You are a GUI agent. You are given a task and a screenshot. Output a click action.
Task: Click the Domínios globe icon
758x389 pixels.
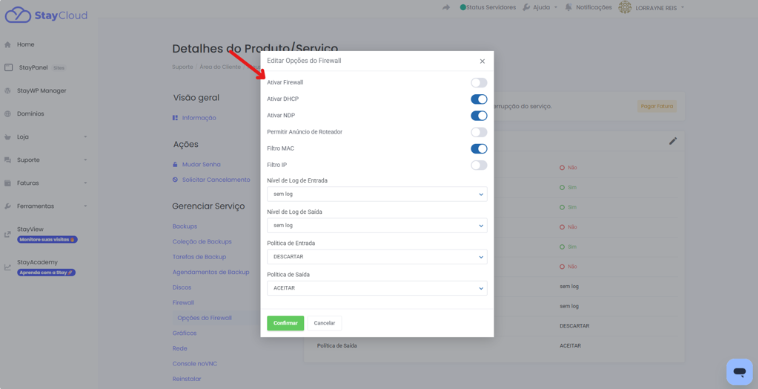[x=7, y=114]
